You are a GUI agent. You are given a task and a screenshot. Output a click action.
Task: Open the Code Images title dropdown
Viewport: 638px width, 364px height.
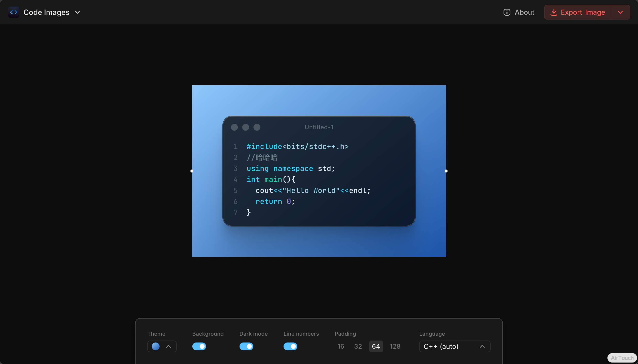pos(77,12)
